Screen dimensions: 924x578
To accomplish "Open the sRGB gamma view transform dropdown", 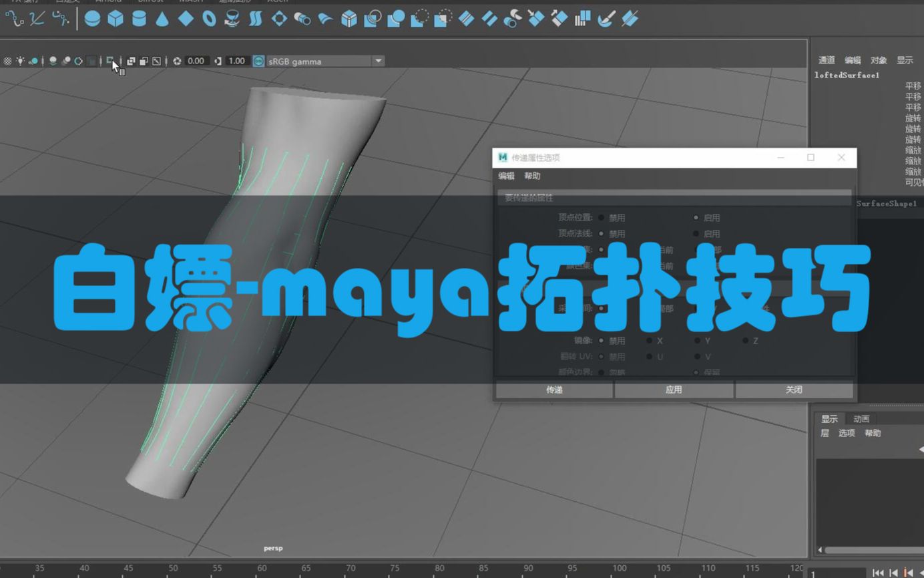I will 378,61.
